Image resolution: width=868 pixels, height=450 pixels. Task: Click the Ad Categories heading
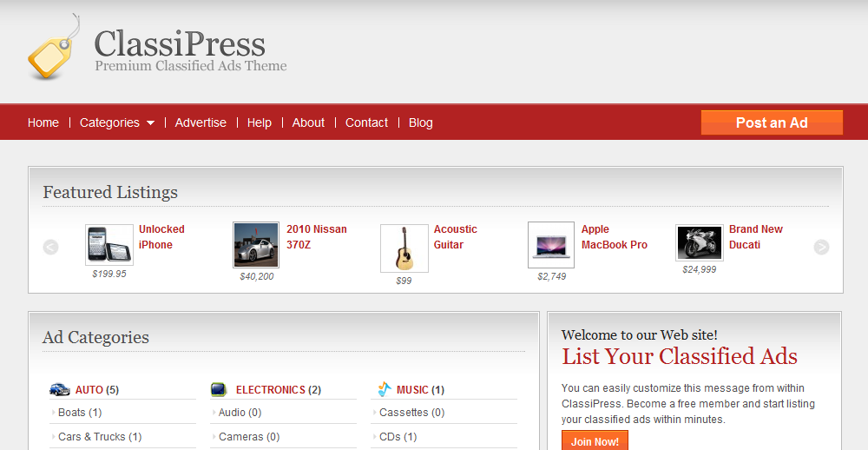coord(95,337)
